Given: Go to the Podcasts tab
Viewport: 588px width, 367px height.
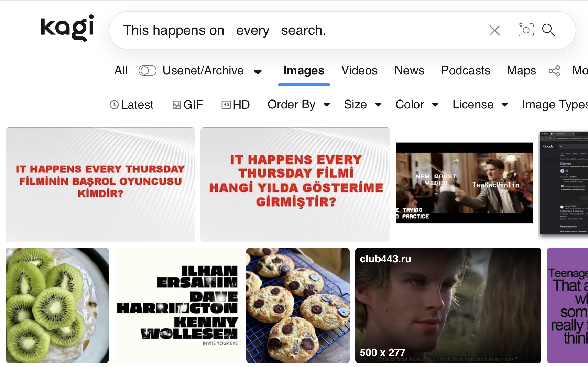Looking at the screenshot, I should 466,71.
